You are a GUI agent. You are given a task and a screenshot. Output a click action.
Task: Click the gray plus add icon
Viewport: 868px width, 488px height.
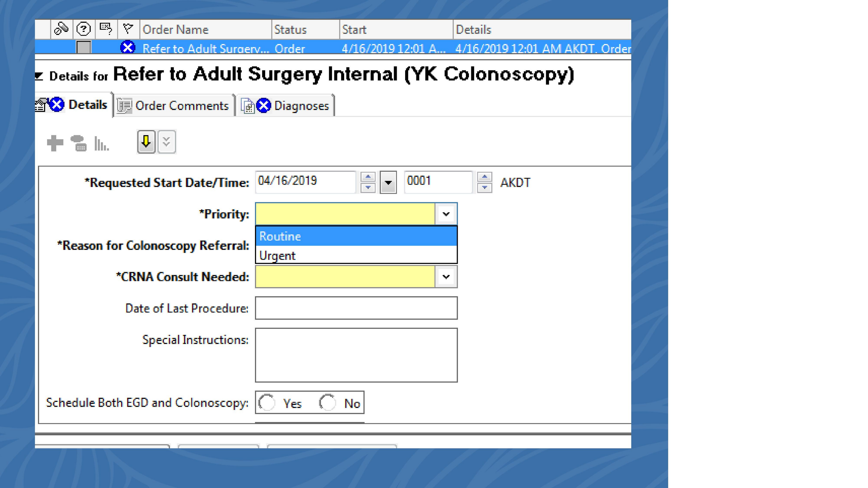pos(55,143)
